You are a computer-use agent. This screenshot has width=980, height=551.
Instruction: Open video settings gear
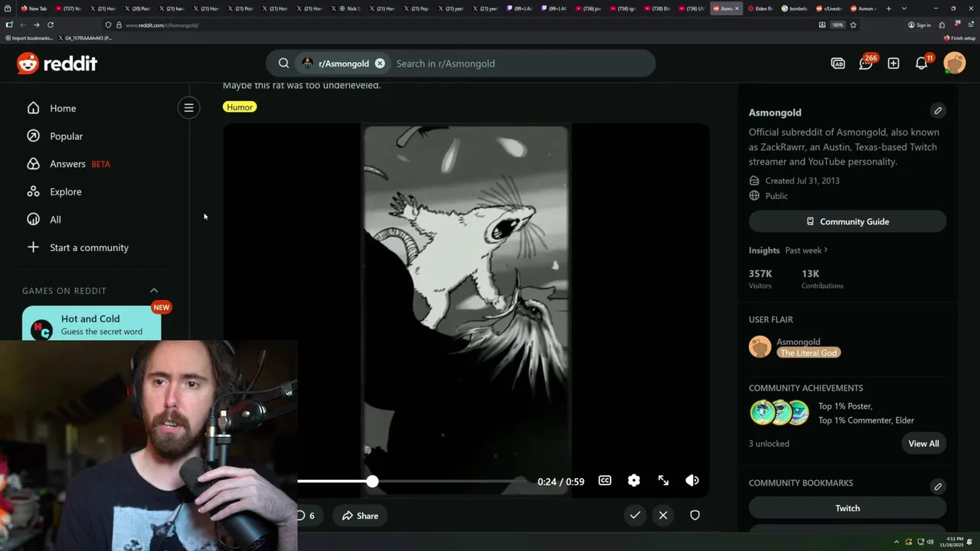pos(634,481)
